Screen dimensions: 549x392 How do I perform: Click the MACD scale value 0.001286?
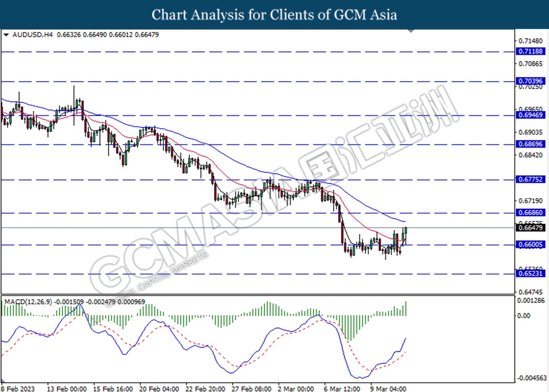(x=531, y=301)
